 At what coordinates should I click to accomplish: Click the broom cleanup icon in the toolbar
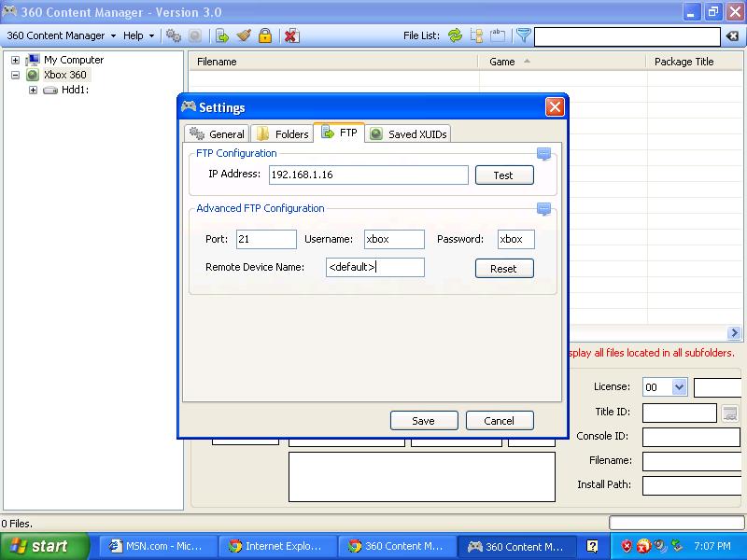click(x=244, y=35)
